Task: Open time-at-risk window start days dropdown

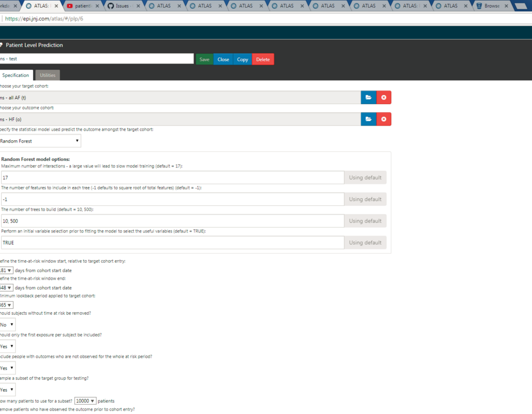Action: pyautogui.click(x=7, y=270)
